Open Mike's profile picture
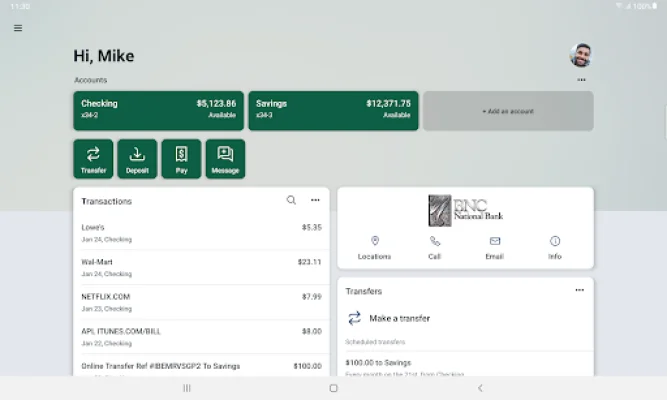667x400 pixels. 581,55
